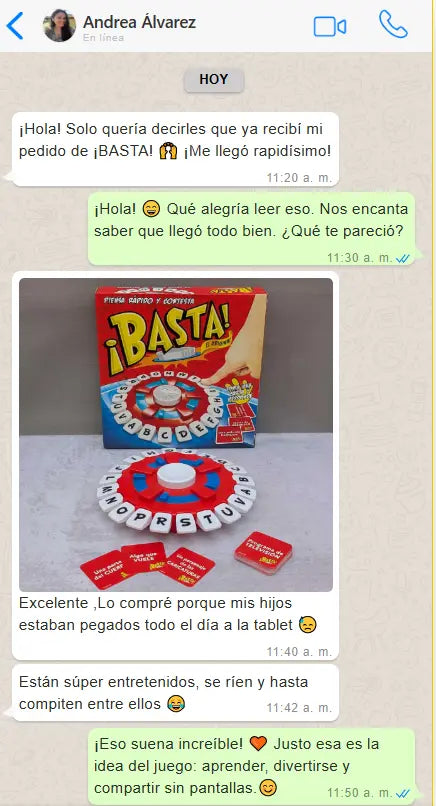Click the grinning emoji in the greeting reply

pyautogui.click(x=152, y=209)
